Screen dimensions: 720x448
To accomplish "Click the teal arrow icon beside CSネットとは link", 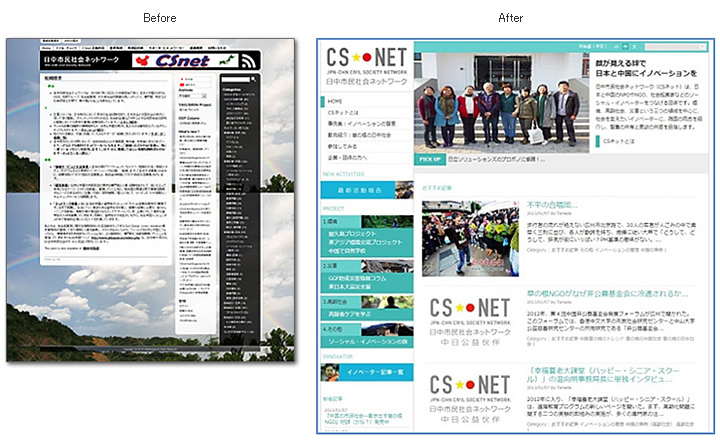I will tap(599, 142).
